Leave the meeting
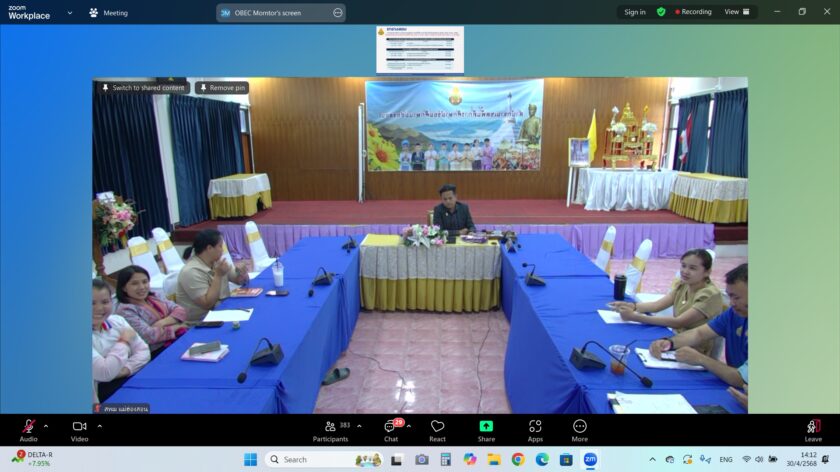The width and height of the screenshot is (840, 472). click(813, 427)
